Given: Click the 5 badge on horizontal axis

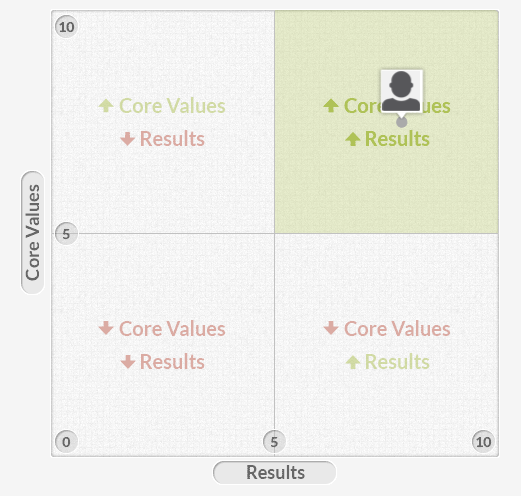Looking at the screenshot, I should (x=274, y=442).
